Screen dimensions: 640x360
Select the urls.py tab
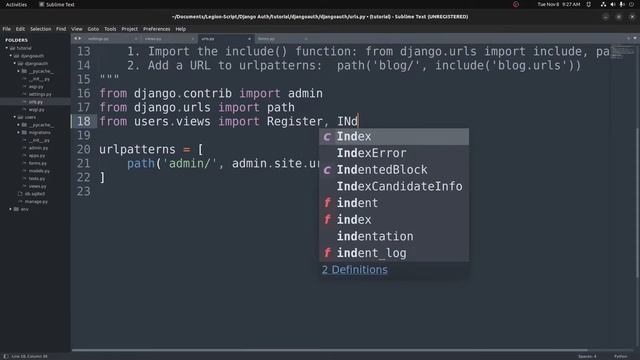click(x=226, y=39)
